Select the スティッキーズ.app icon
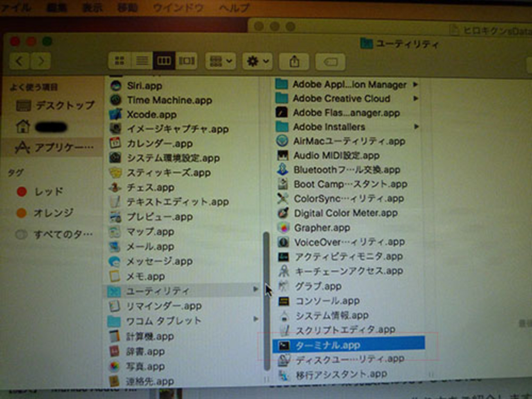The width and height of the screenshot is (532, 399). click(x=116, y=173)
